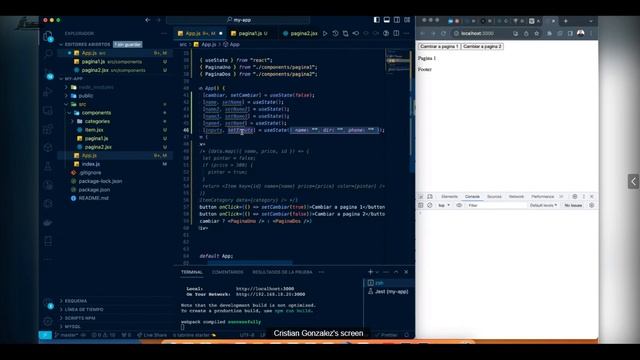
Task: Go back with the VS Code navigation arrow
Action: (x=148, y=20)
